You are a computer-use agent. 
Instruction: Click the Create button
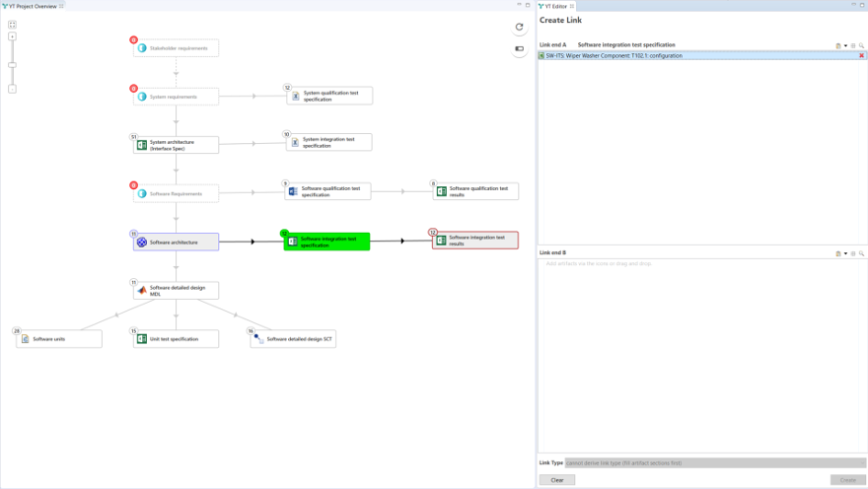[x=848, y=480]
